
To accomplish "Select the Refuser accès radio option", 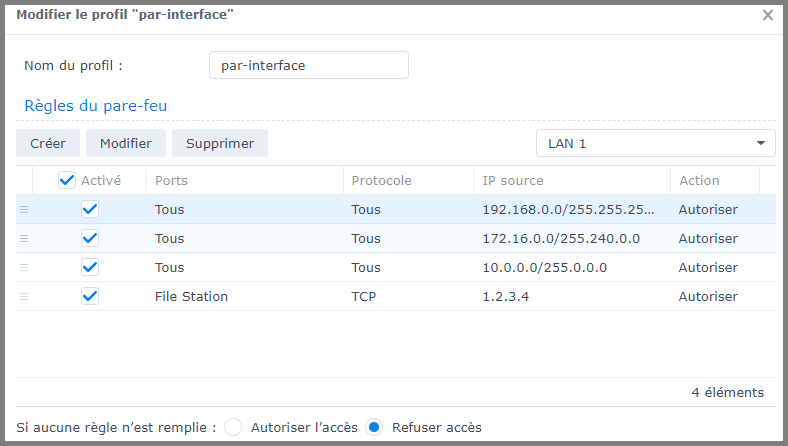I will (375, 427).
